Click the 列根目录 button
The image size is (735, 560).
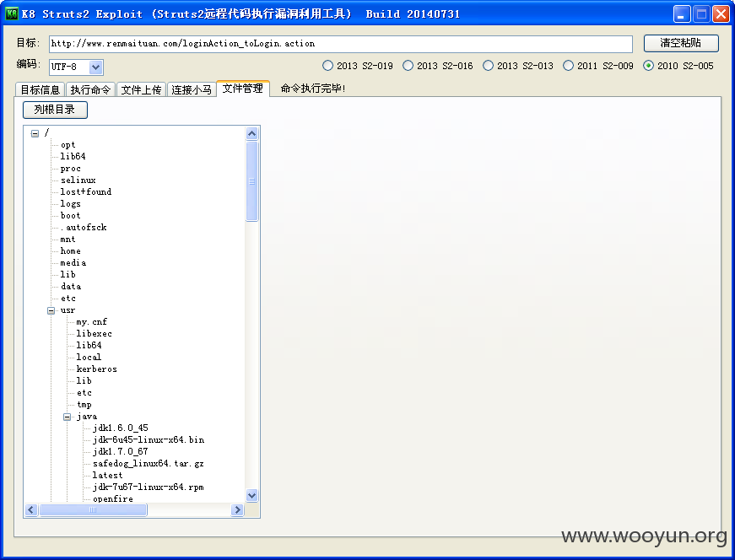[x=55, y=110]
